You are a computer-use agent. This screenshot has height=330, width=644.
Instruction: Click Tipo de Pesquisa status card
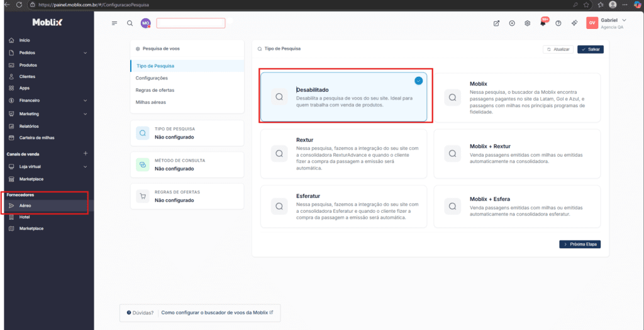click(x=187, y=133)
